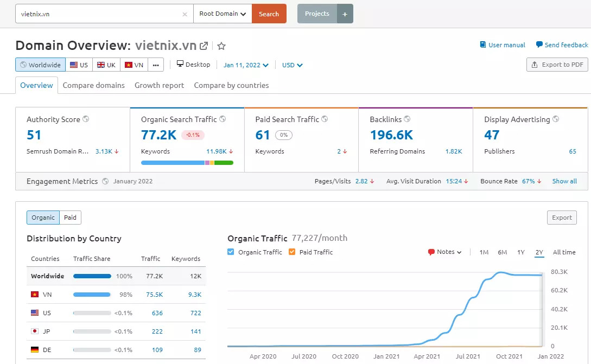Click the Worldwide 100% traffic share bar

[x=92, y=276]
